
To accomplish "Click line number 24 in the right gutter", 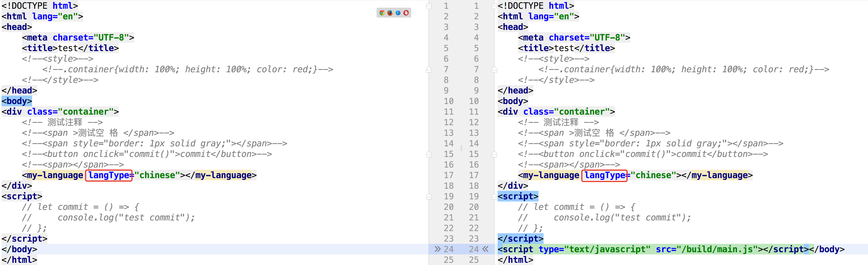I will pos(474,249).
